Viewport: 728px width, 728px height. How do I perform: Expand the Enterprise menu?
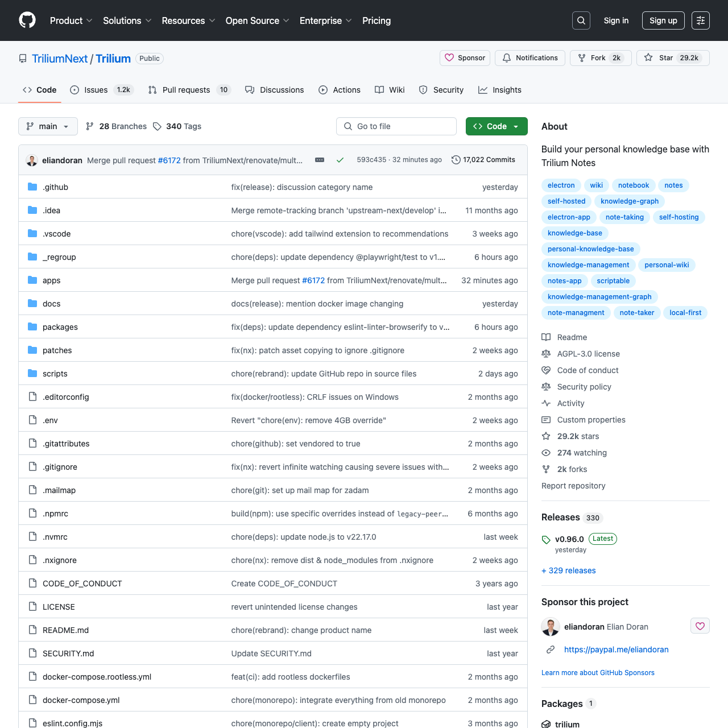[326, 20]
